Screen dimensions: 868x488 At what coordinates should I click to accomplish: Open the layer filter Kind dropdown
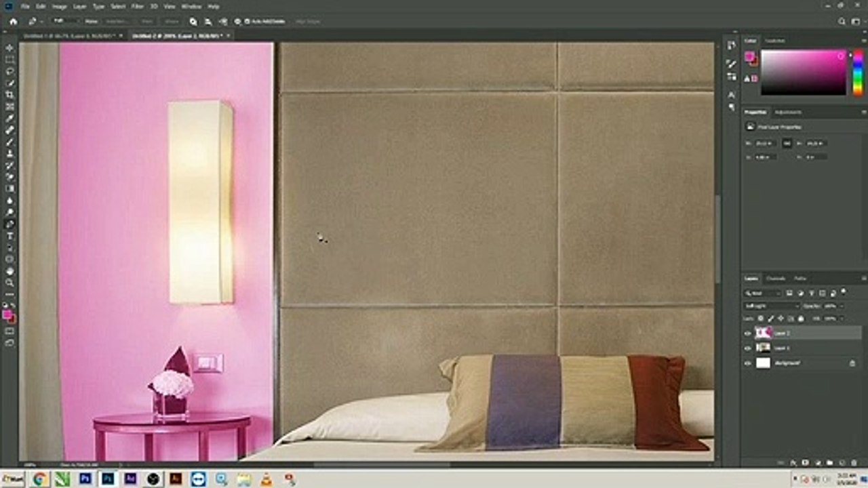click(762, 293)
